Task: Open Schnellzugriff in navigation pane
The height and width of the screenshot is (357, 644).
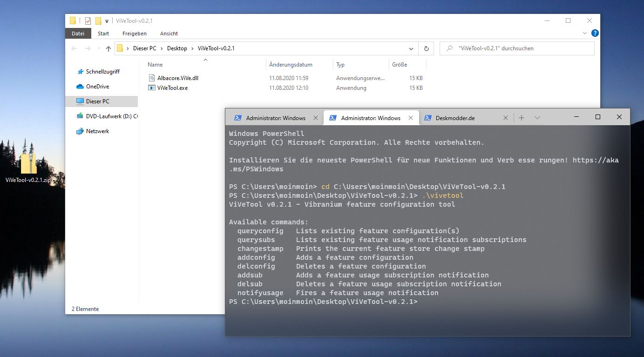Action: pyautogui.click(x=102, y=72)
